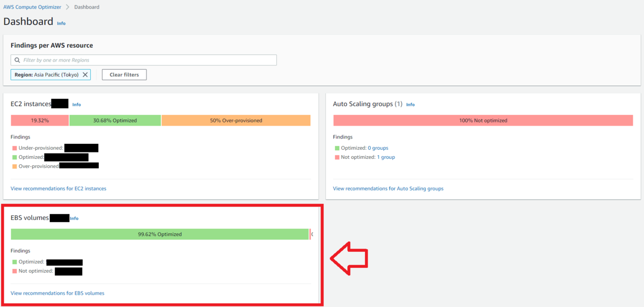This screenshot has height=307, width=644.
Task: Click the Findings per AWS resource heading
Action: point(52,45)
